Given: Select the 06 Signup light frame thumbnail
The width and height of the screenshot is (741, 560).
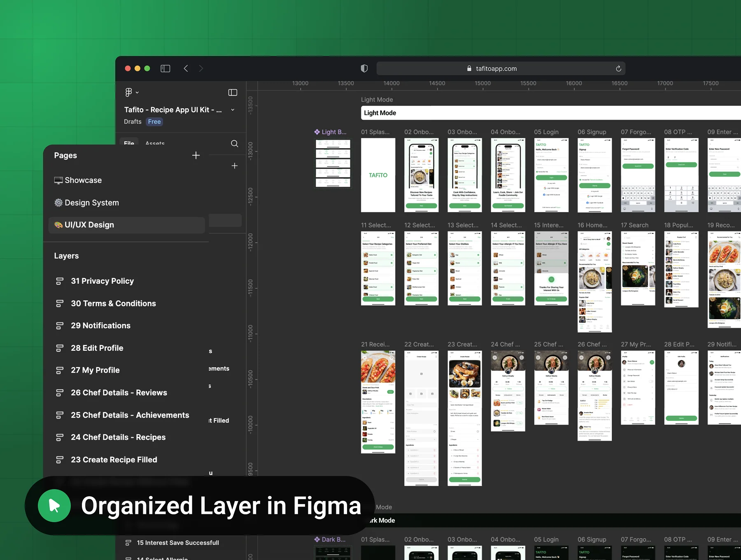Looking at the screenshot, I should pos(594,175).
